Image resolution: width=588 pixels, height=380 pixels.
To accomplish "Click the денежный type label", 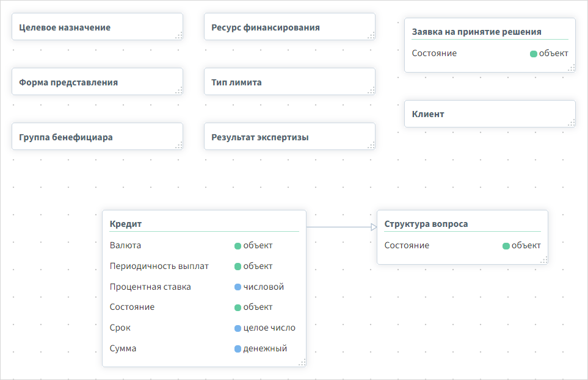I will tap(265, 348).
